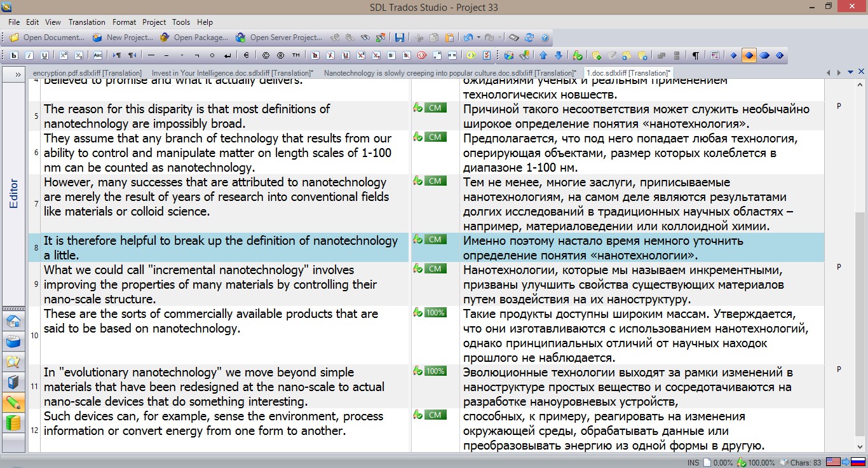This screenshot has width=868, height=468.
Task: Undo the last action
Action: (x=468, y=38)
